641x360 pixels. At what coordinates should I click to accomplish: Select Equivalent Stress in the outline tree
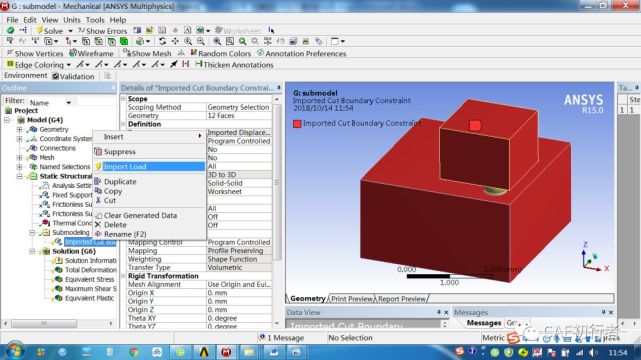(x=89, y=279)
